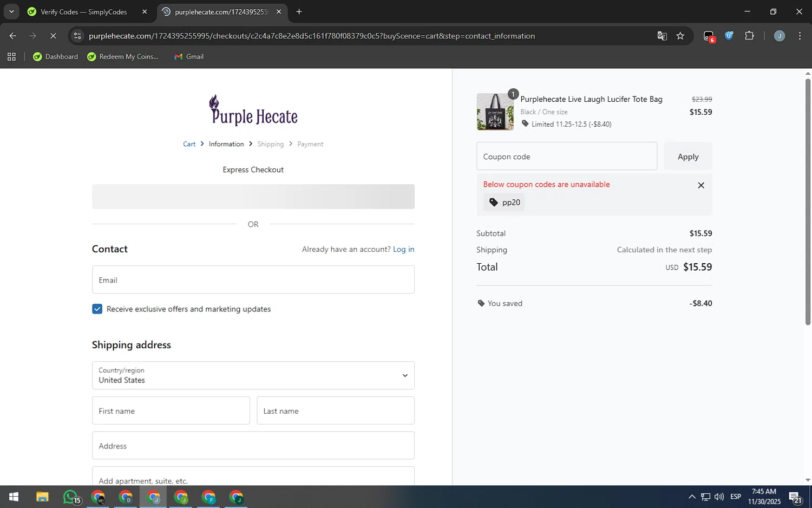
Task: Open the notification center icon
Action: (795, 497)
